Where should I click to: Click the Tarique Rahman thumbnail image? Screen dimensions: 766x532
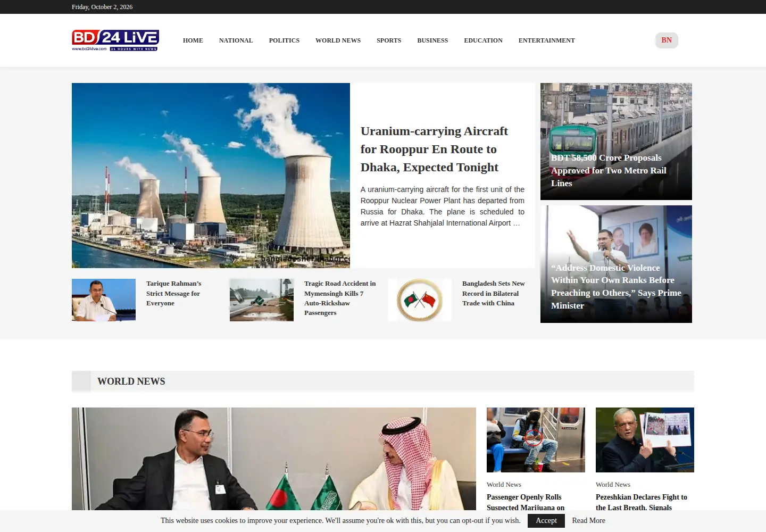point(104,300)
